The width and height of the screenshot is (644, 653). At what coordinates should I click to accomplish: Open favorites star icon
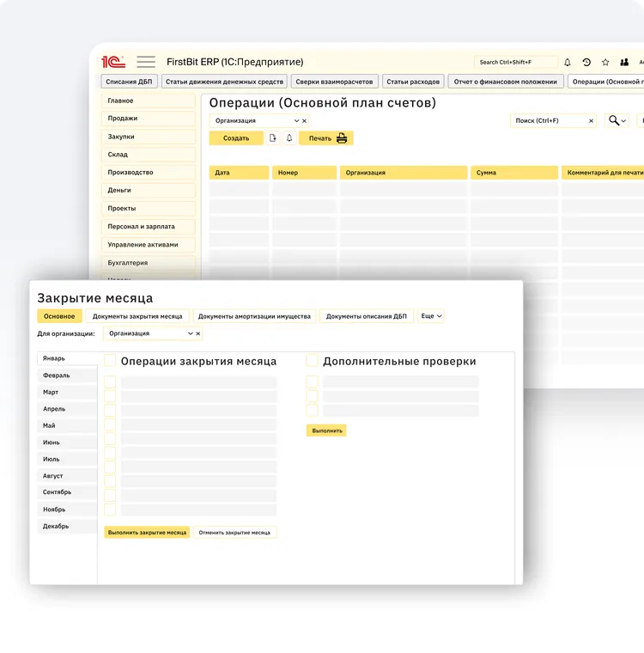coord(605,63)
